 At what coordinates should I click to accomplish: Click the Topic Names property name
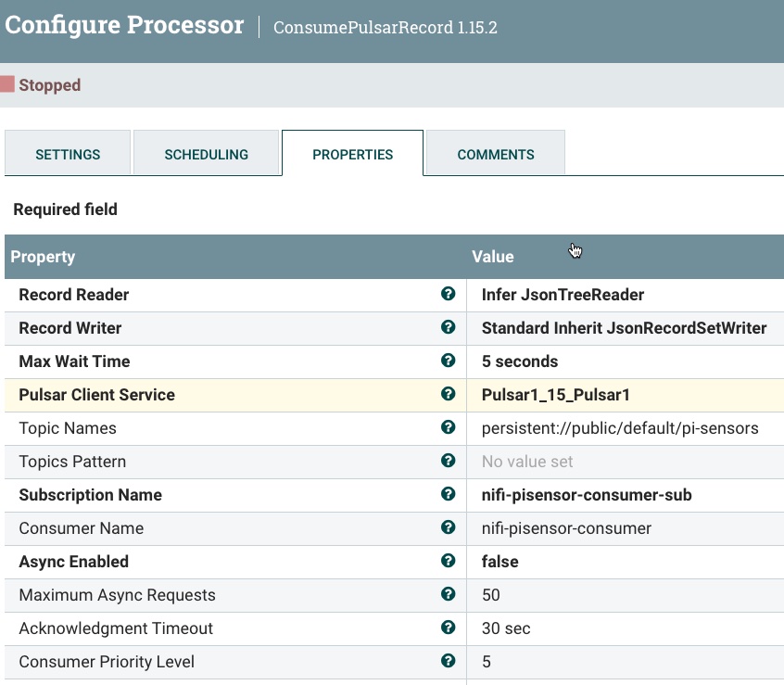click(68, 428)
